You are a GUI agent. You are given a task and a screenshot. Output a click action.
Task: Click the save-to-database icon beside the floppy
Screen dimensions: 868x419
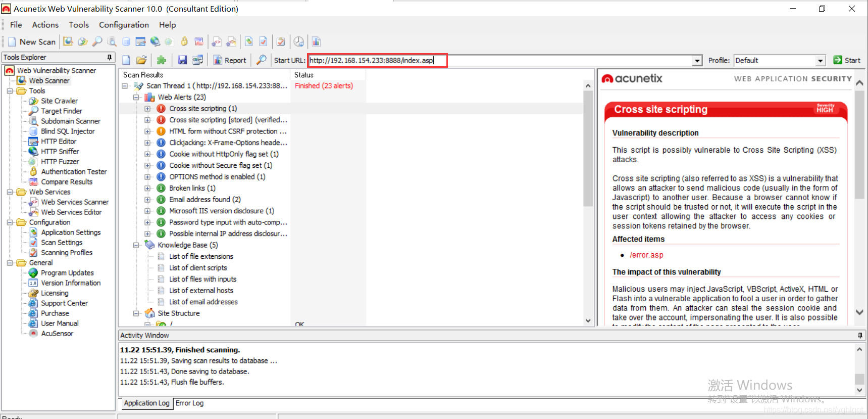pos(197,60)
